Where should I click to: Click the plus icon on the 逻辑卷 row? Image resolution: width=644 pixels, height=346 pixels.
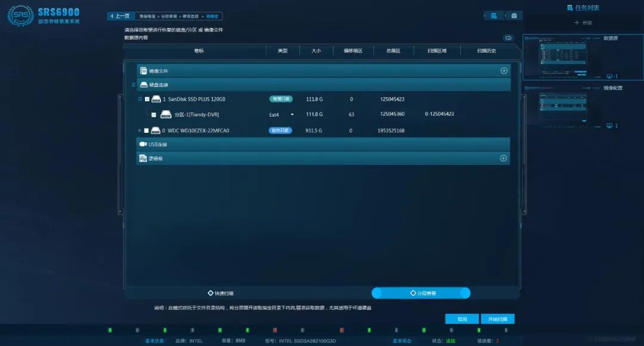coord(503,158)
